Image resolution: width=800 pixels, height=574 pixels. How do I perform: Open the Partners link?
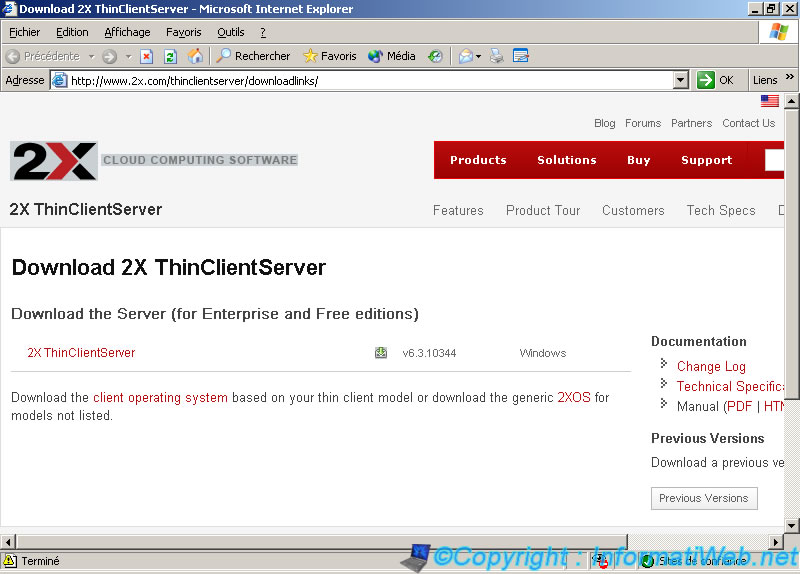click(691, 123)
